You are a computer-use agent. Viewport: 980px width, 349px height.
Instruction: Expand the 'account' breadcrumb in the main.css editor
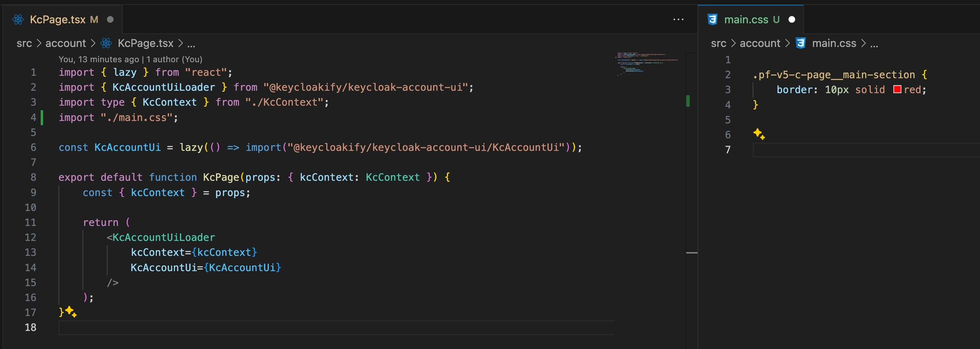coord(760,43)
